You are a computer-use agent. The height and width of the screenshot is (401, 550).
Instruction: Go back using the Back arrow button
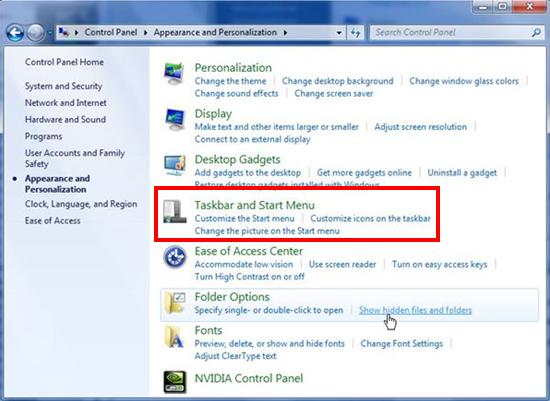(15, 33)
